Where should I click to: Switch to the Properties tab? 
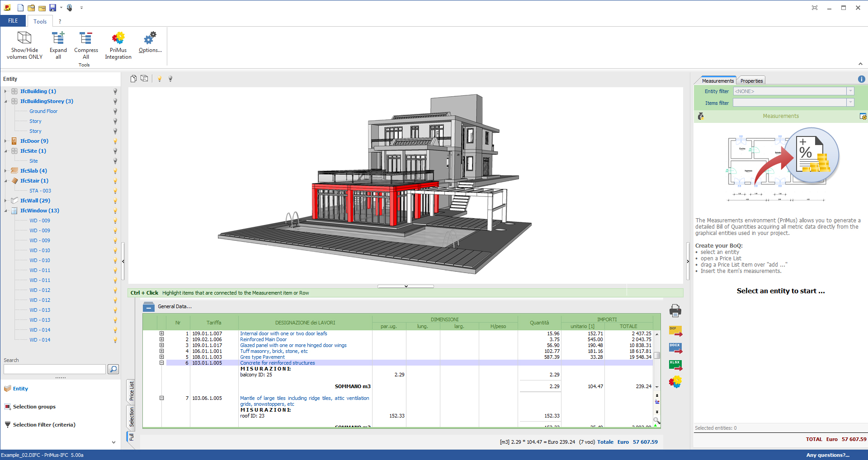point(751,81)
